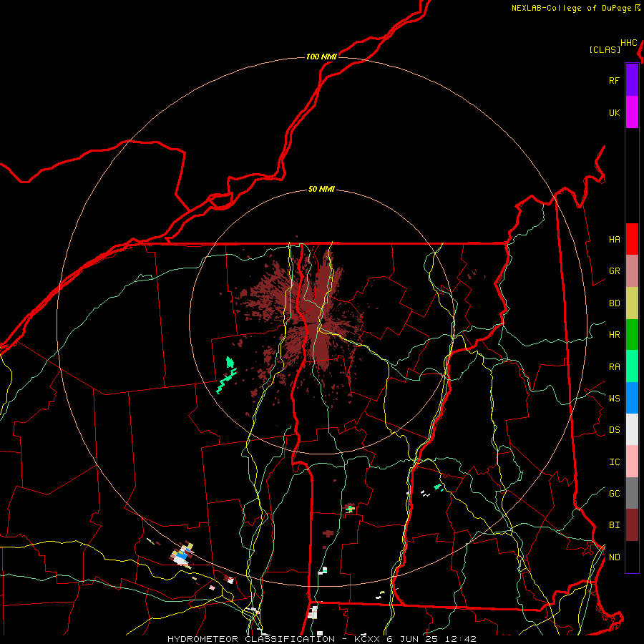Click the HA legend label
The height and width of the screenshot is (644, 644).
click(x=614, y=240)
